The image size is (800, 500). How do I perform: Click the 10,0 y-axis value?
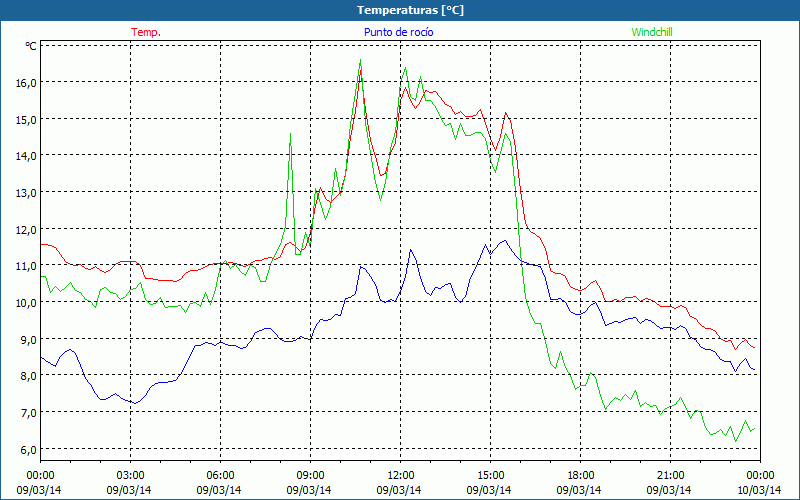point(27,303)
